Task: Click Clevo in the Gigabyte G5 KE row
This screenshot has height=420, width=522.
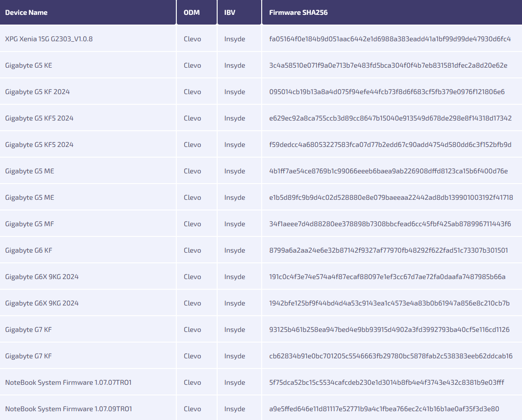Action: coord(193,65)
